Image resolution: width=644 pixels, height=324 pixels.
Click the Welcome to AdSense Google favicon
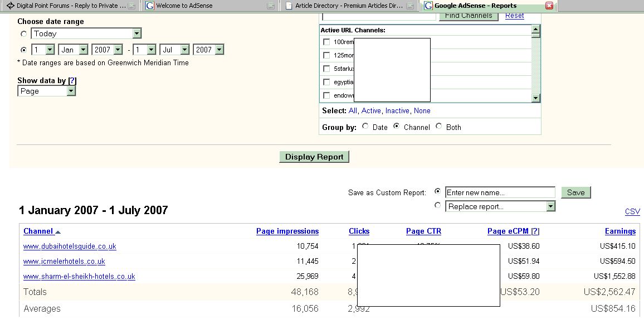[150, 6]
